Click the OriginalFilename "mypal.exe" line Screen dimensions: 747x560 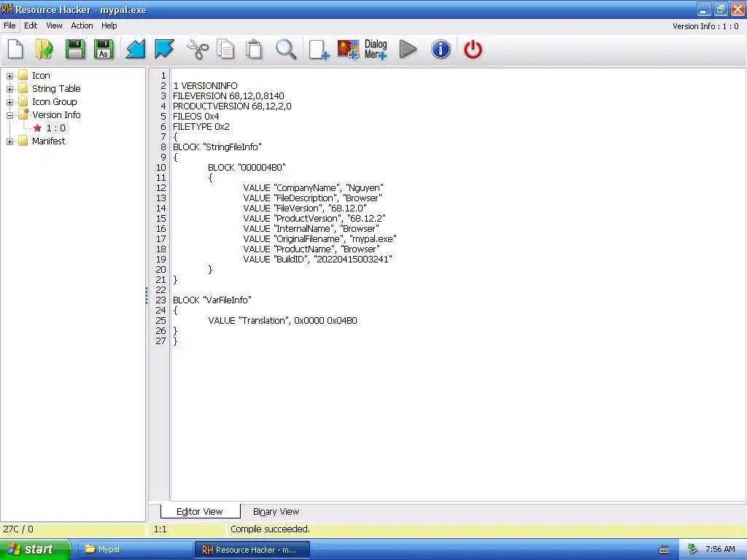320,238
